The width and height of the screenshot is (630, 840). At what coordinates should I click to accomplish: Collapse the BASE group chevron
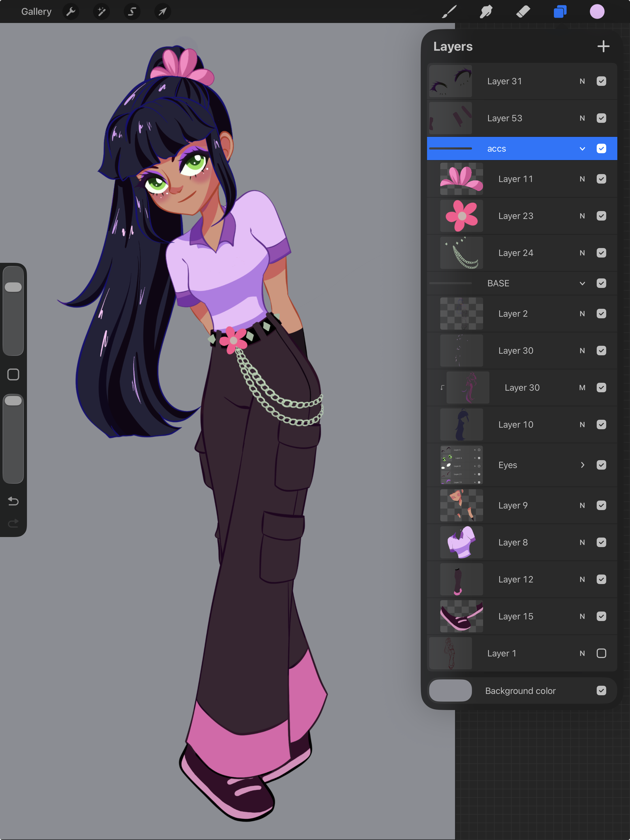coord(582,283)
